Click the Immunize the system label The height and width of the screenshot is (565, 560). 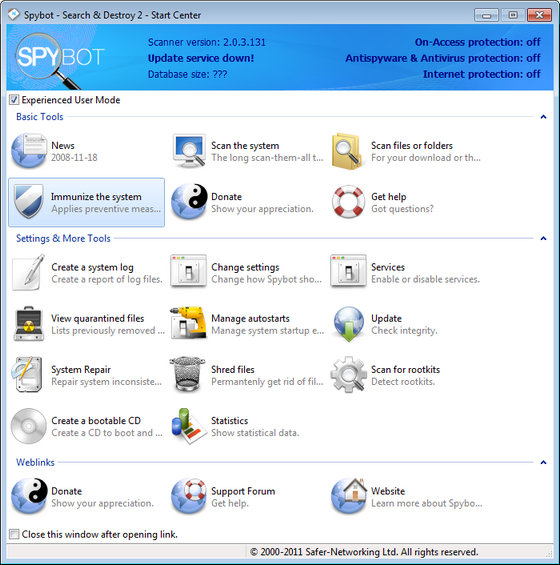pos(96,197)
